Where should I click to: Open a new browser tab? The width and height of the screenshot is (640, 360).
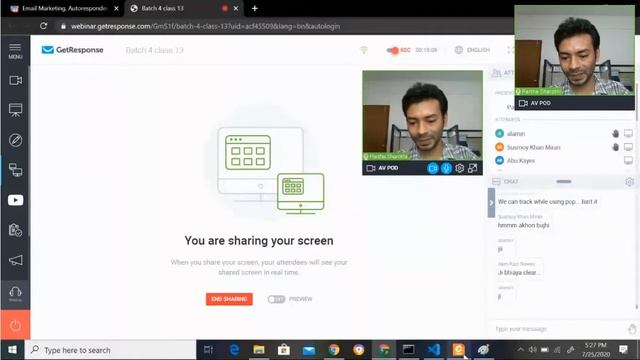point(254,8)
